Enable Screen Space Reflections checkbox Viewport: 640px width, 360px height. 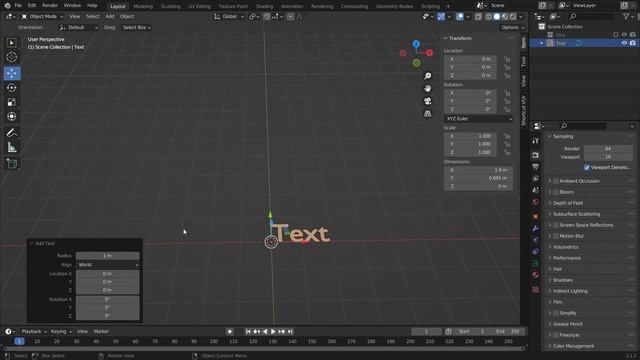pyautogui.click(x=556, y=225)
